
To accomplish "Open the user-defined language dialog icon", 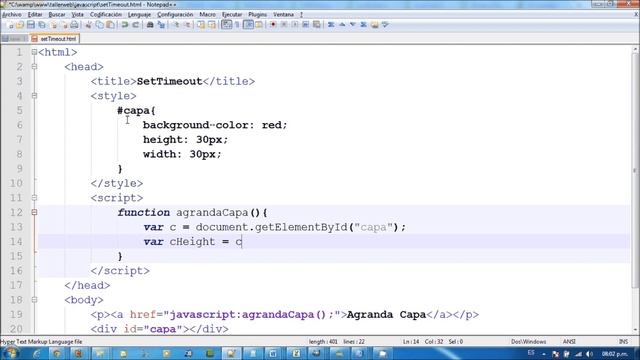I will coord(259,25).
